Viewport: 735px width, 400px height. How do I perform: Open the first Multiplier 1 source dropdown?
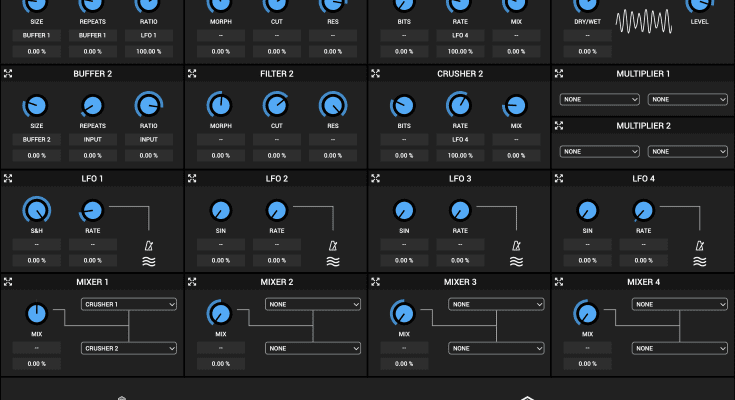[x=599, y=99]
